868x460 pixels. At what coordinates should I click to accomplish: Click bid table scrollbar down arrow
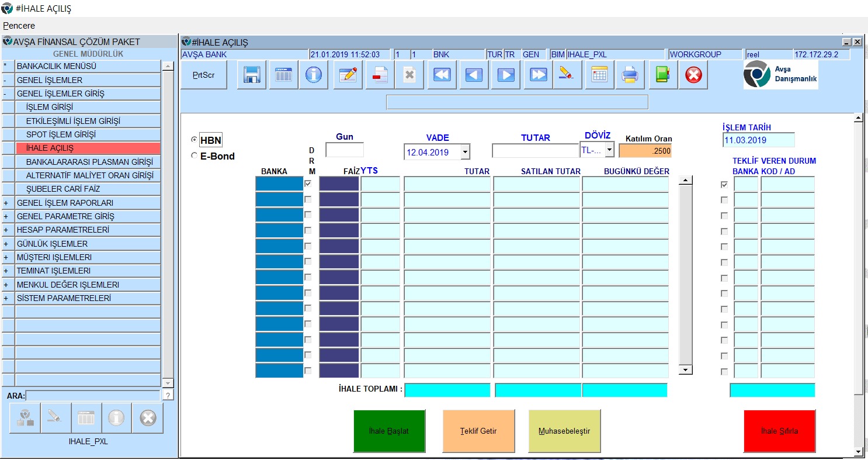coord(685,370)
